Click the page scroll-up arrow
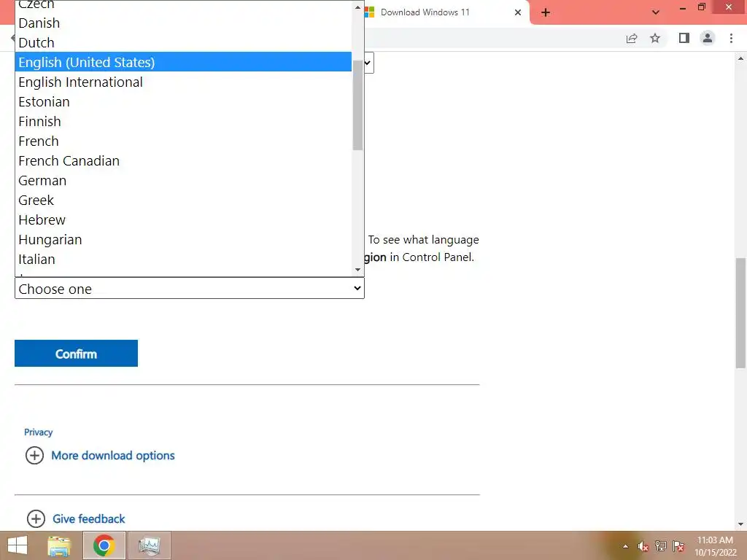747x560 pixels. tap(740, 58)
